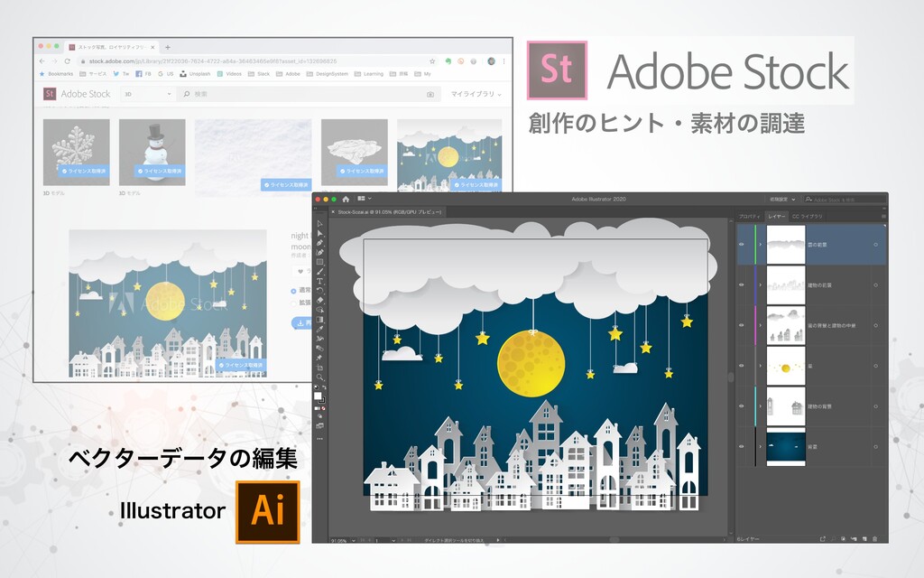Click the stroke color swatch

322,400
